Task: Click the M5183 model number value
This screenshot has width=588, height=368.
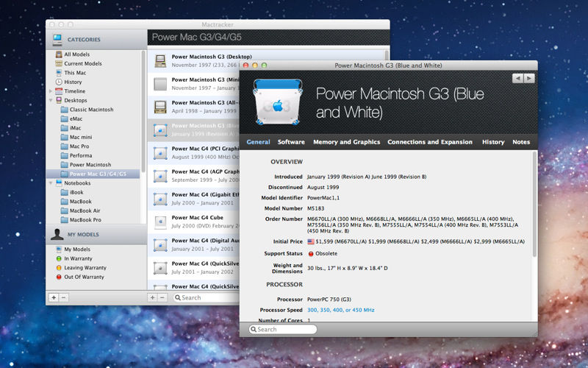Action: coord(316,208)
